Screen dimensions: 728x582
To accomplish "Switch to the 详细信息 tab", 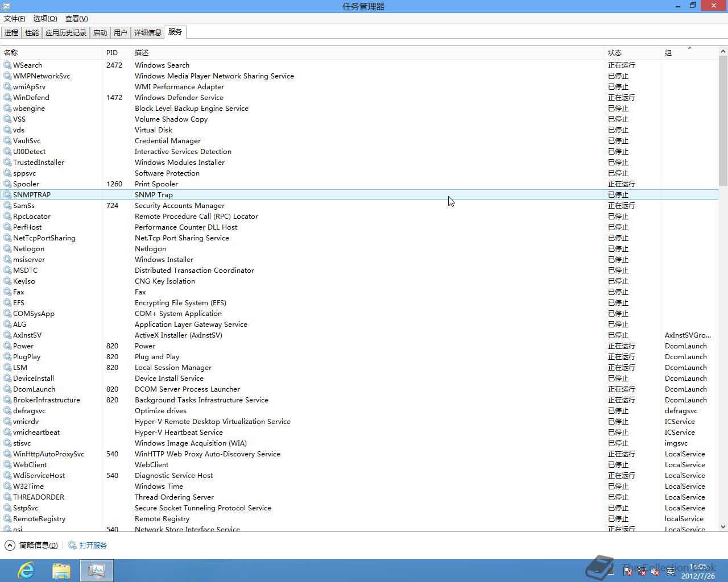I will pos(148,32).
